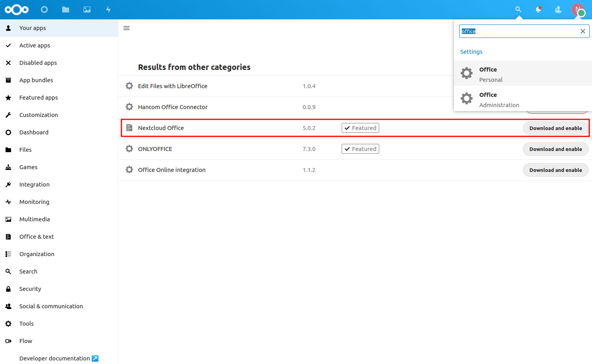Screen dimensions: 592x364
Task: Open Search apps category in sidebar
Action: point(59,272)
